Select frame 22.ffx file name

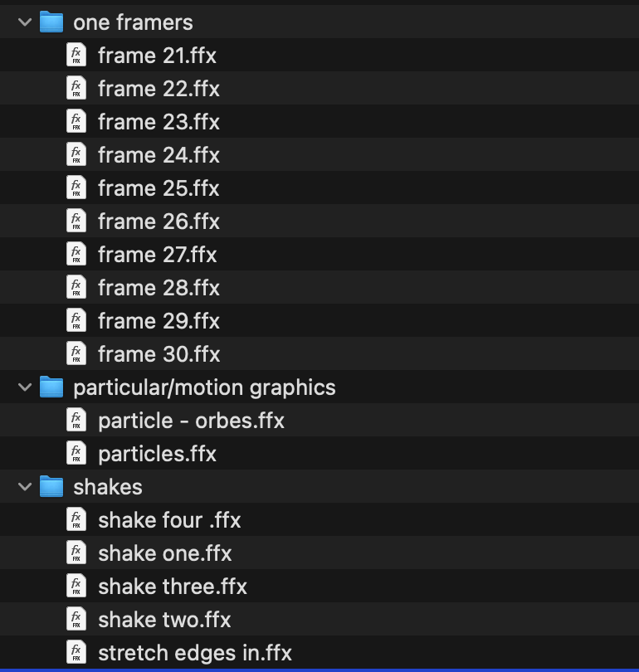point(159,89)
